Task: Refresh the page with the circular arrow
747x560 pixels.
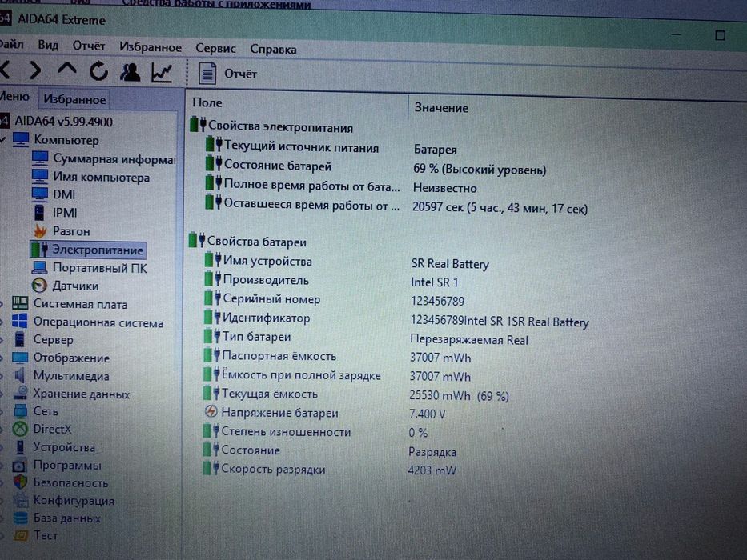Action: pyautogui.click(x=98, y=71)
